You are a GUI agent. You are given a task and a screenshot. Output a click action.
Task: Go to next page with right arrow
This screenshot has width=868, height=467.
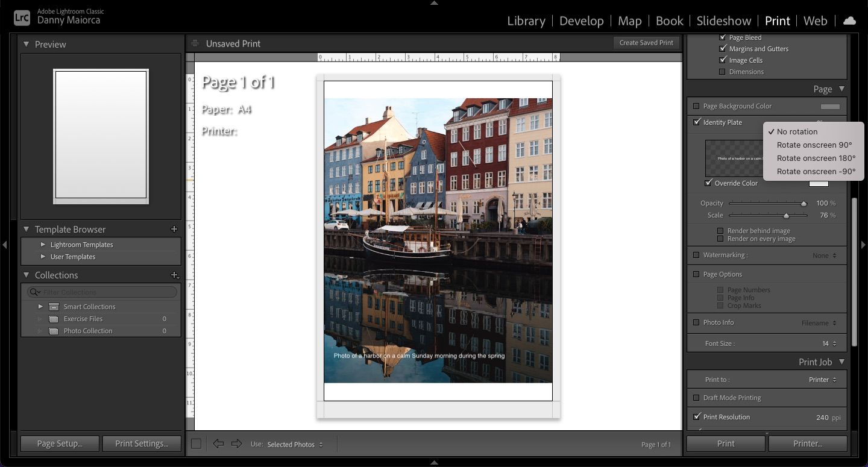[237, 444]
